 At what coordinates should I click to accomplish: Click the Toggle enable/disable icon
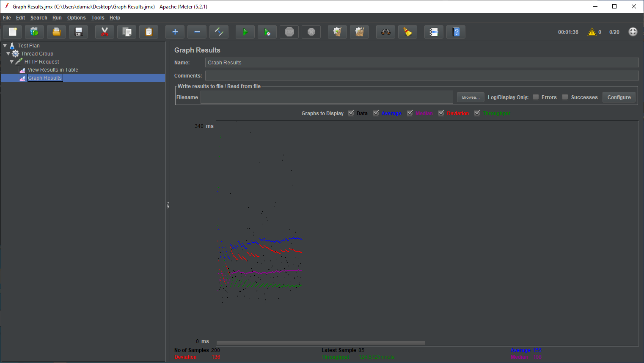click(219, 32)
